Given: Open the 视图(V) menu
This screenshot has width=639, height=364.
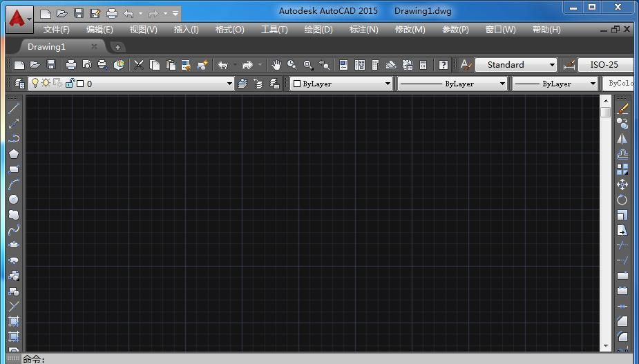Looking at the screenshot, I should pyautogui.click(x=144, y=30).
